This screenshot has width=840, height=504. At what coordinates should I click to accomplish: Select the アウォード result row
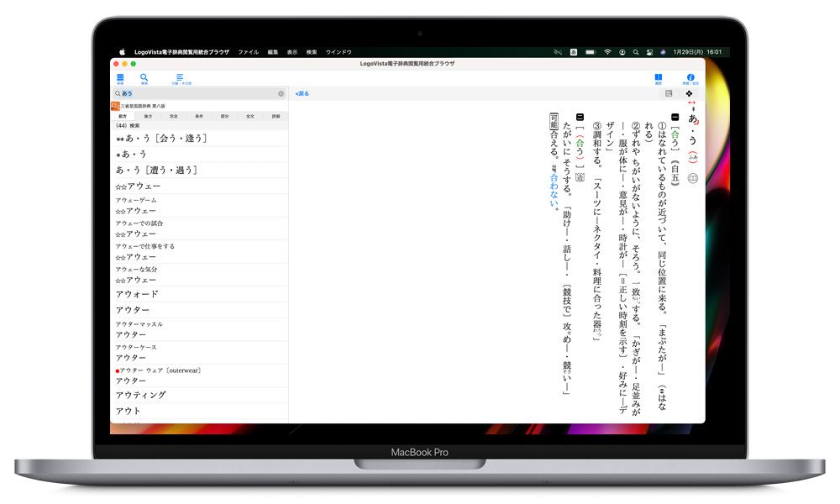199,294
